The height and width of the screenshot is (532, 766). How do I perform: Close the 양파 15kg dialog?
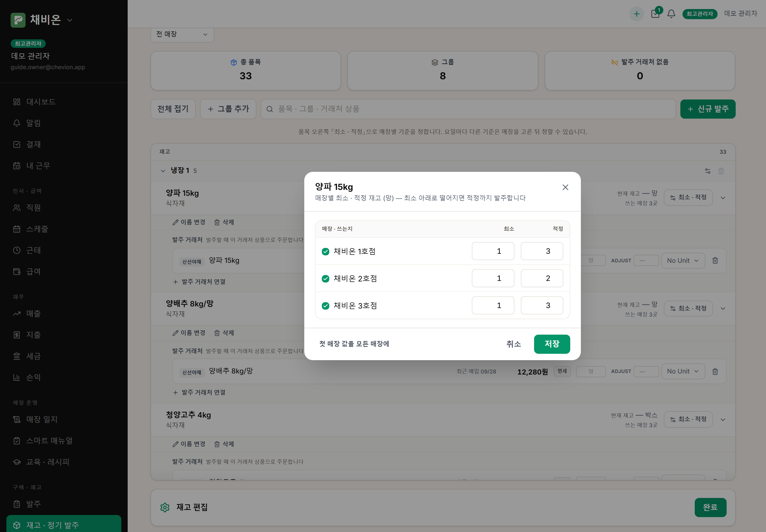[565, 187]
